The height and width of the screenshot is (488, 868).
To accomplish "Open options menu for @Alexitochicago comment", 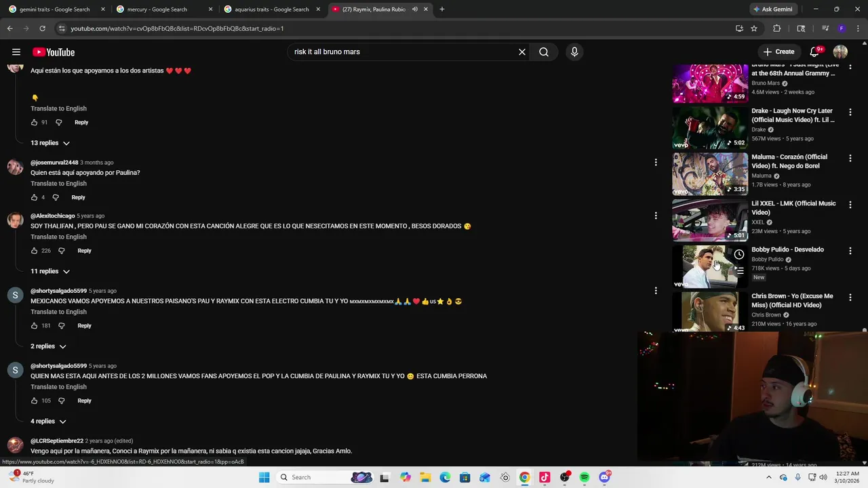I will coord(655,216).
